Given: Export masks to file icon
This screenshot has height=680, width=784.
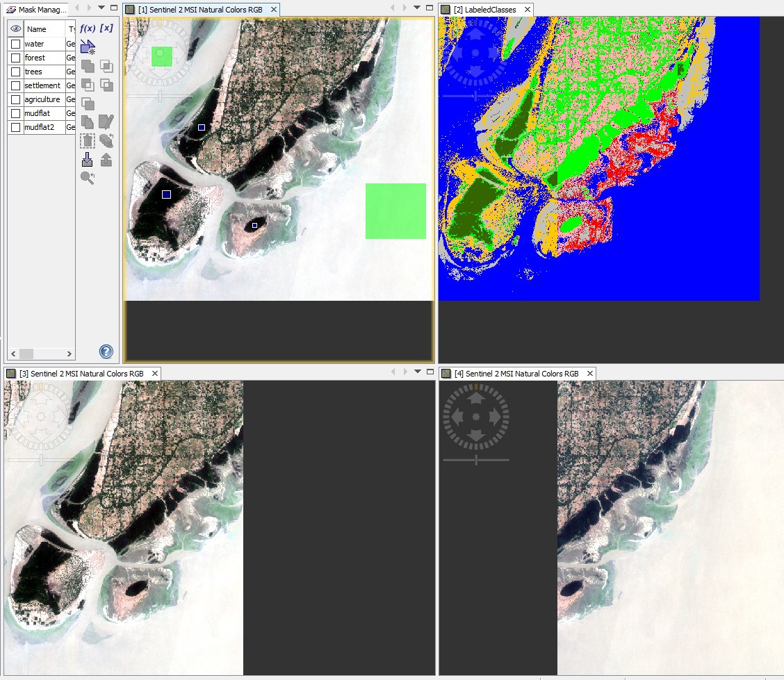Looking at the screenshot, I should pos(106,160).
